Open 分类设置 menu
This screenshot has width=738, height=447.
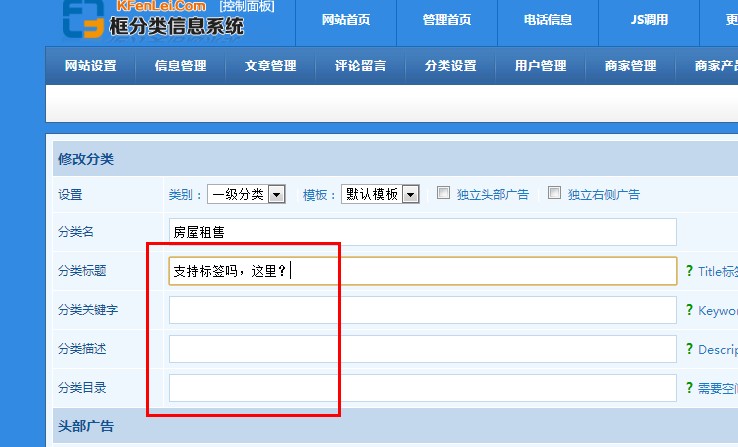(451, 66)
